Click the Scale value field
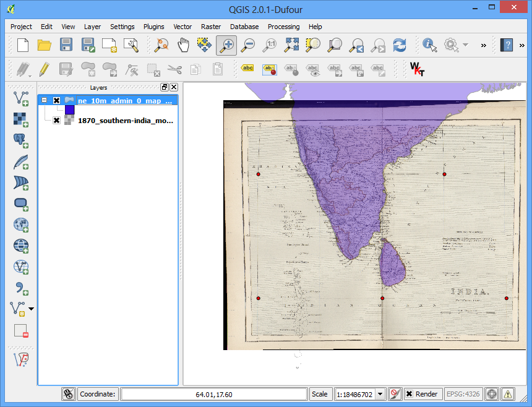The height and width of the screenshot is (407, 532). (355, 394)
